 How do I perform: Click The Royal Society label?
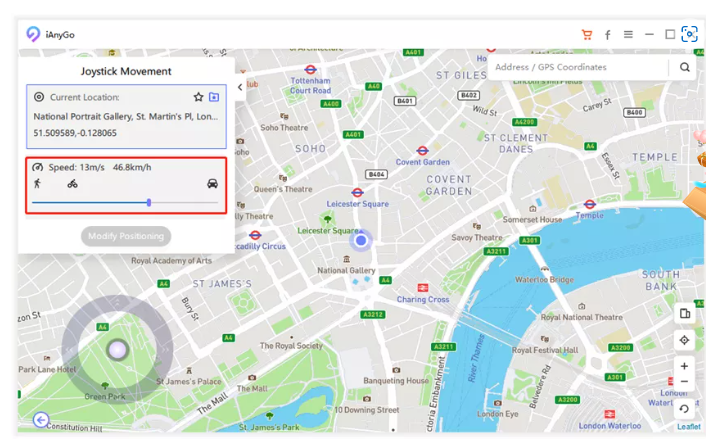291,345
